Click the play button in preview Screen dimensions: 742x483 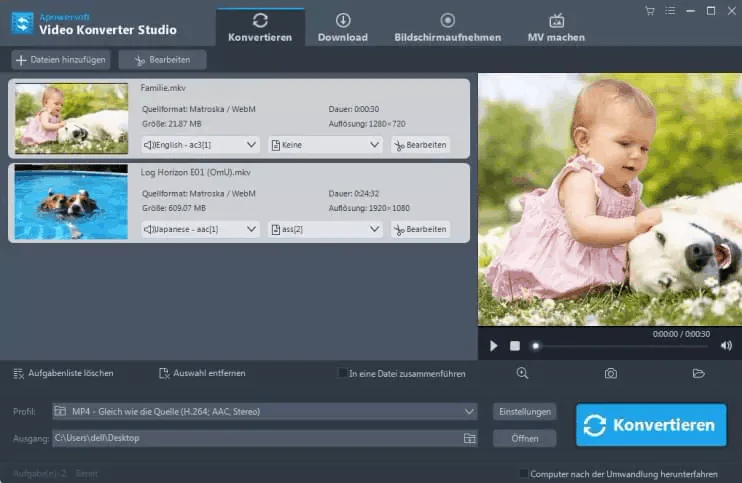(494, 346)
